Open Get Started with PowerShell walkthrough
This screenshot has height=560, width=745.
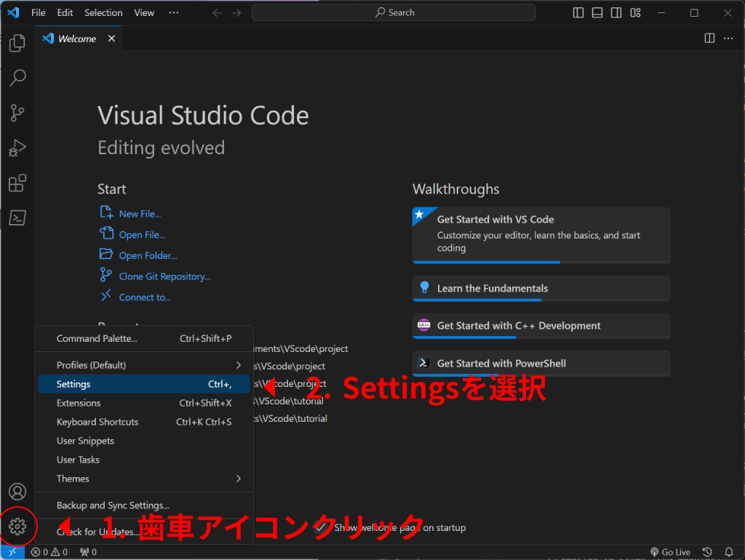[541, 364]
